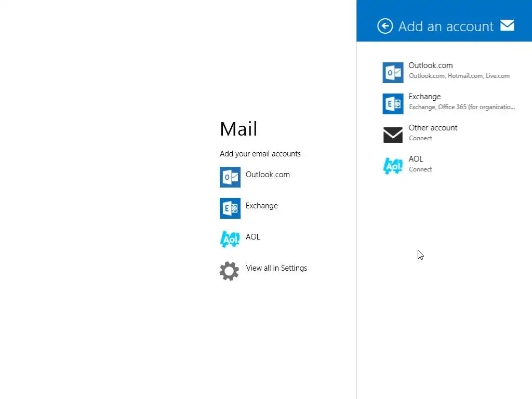Click AOL text under Add your email accounts
Screen dimensions: 532x399
[253, 236]
